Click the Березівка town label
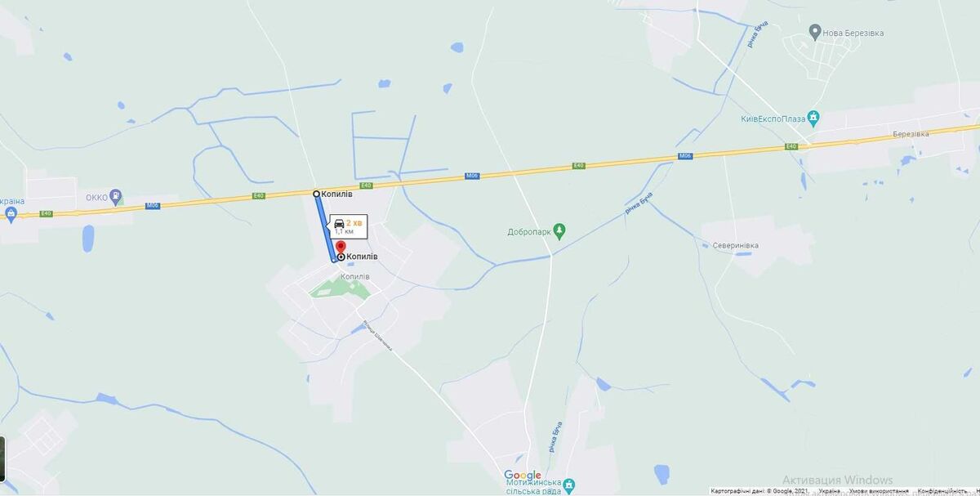 pyautogui.click(x=911, y=134)
